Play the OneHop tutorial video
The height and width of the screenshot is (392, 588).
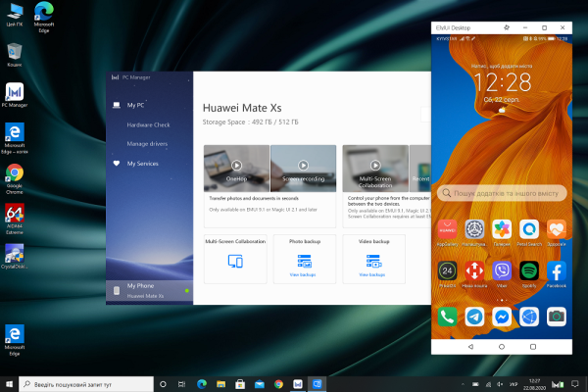pyautogui.click(x=236, y=165)
